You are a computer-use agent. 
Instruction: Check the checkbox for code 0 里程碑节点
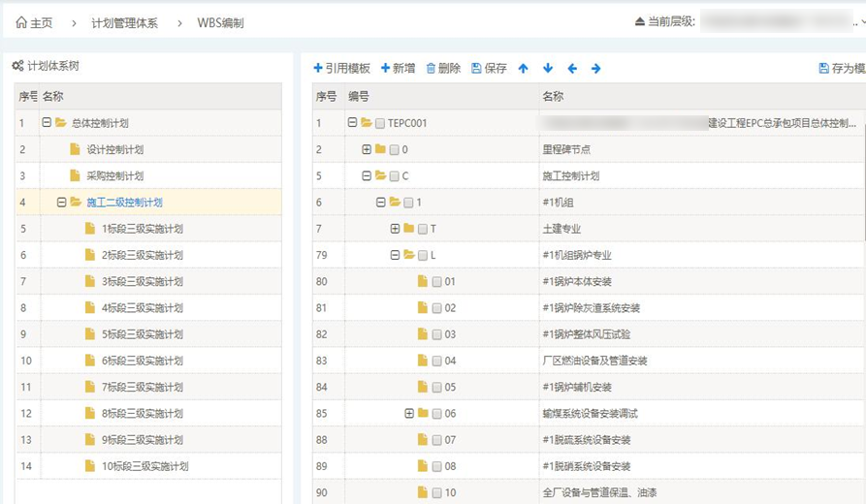(394, 149)
